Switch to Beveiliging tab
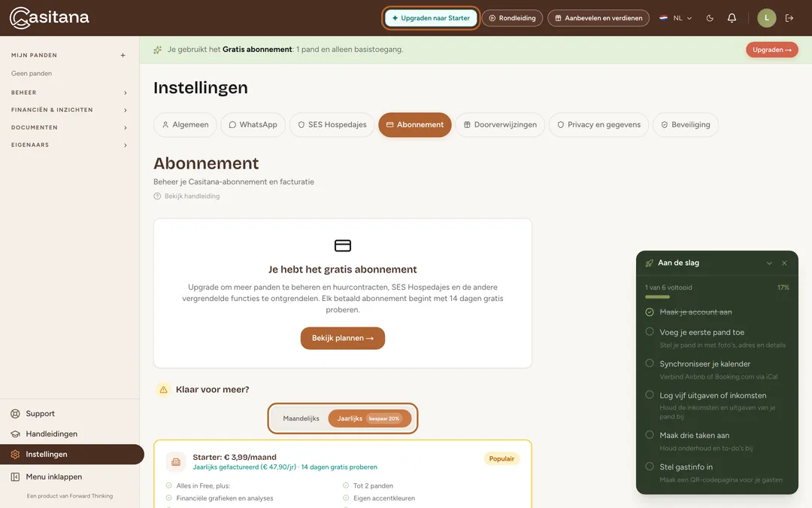Screen dimensions: 812x508 click(x=686, y=125)
